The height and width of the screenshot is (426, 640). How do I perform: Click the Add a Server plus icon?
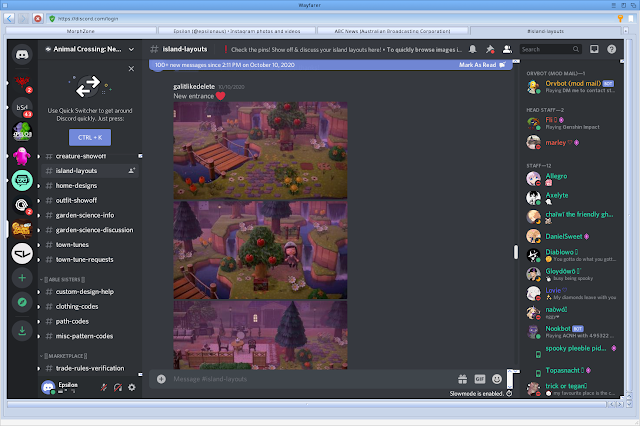click(22, 278)
